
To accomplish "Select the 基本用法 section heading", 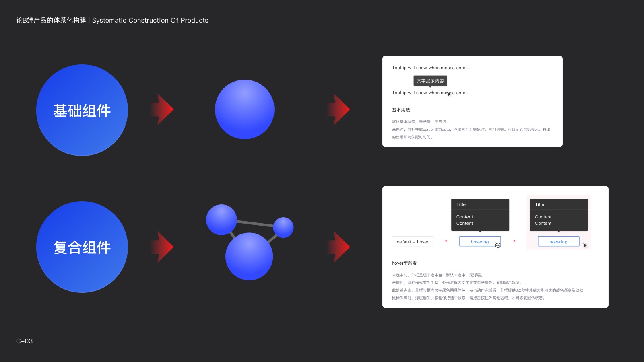I will coord(401,110).
